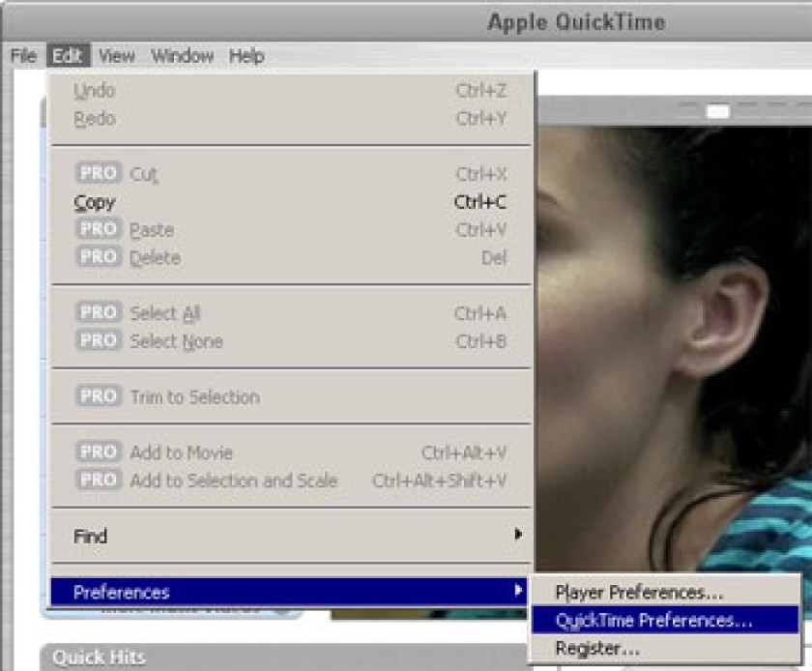The height and width of the screenshot is (671, 812).
Task: Click PRO badge beside Trim to Selection
Action: click(x=99, y=395)
